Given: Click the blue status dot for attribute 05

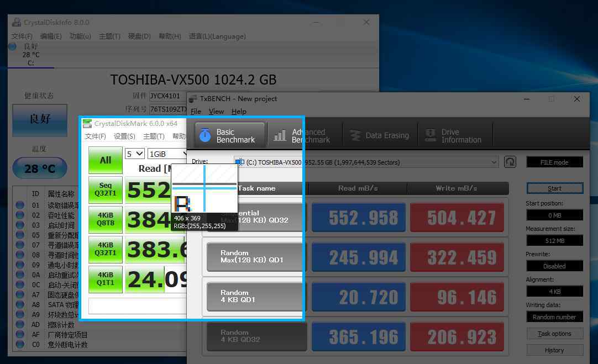Looking at the screenshot, I should [x=20, y=235].
